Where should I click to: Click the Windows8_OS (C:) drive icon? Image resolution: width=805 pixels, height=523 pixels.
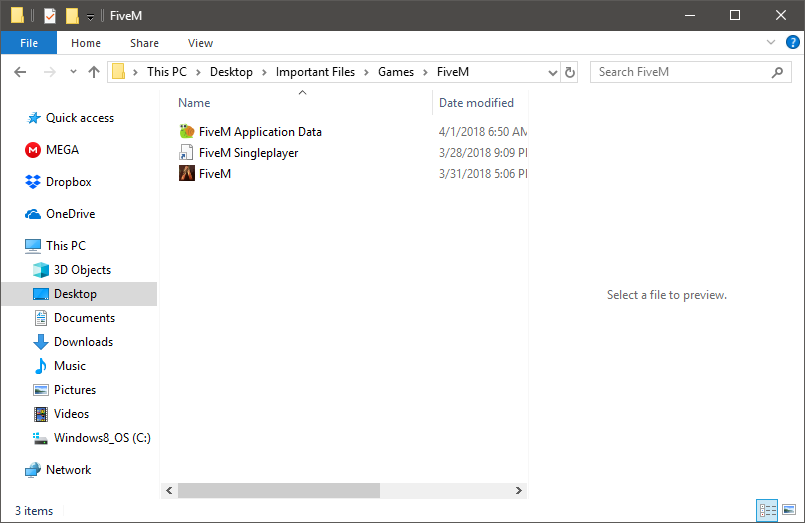pos(41,438)
